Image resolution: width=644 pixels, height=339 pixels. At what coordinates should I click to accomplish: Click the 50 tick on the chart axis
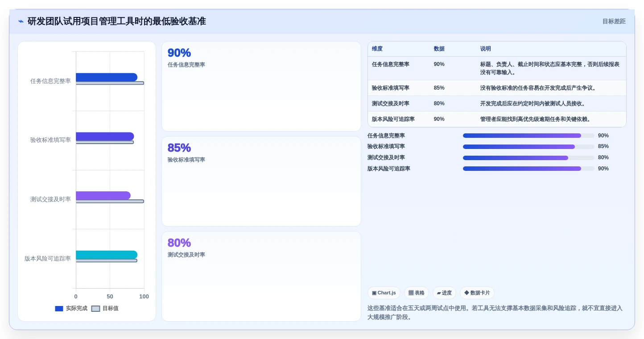coord(110,297)
